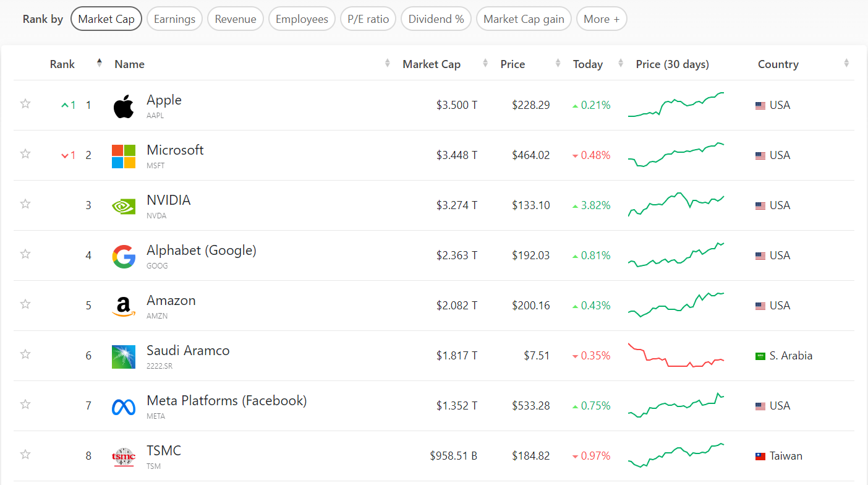
Task: Open the Amazon company page
Action: (x=171, y=301)
